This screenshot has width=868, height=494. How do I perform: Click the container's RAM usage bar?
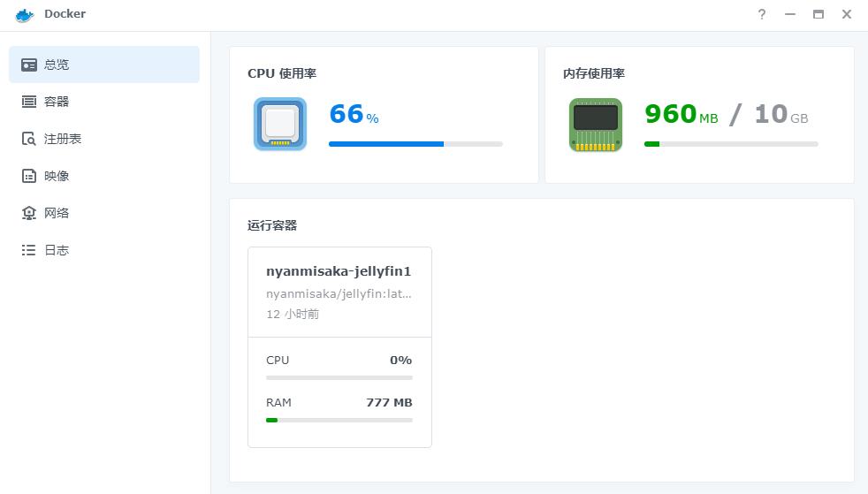click(x=339, y=420)
